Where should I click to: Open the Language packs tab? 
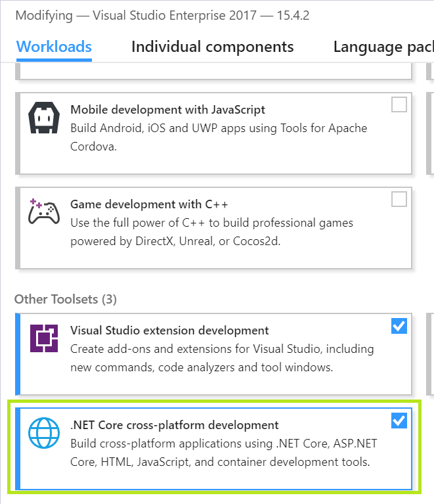point(383,47)
